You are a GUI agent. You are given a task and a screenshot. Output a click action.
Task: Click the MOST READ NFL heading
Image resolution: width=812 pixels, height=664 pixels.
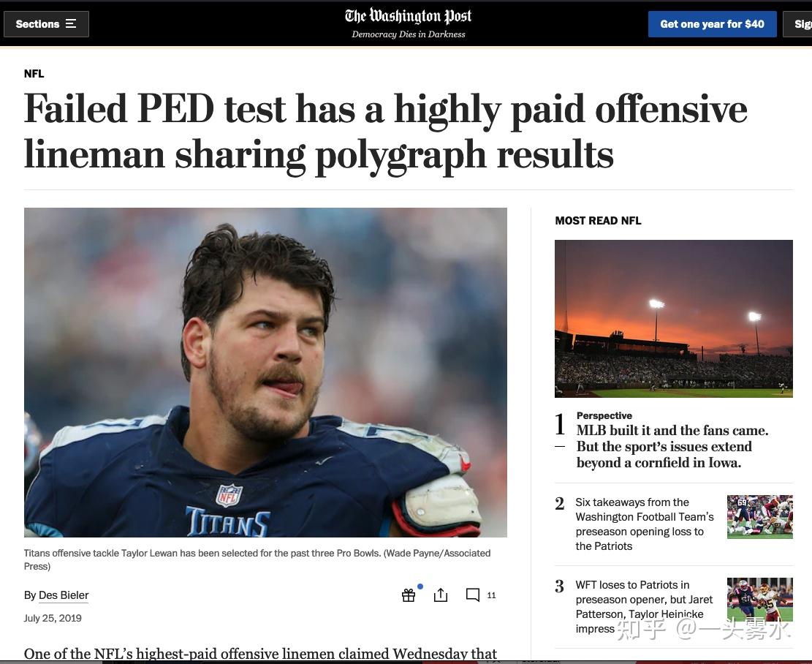[x=598, y=221]
